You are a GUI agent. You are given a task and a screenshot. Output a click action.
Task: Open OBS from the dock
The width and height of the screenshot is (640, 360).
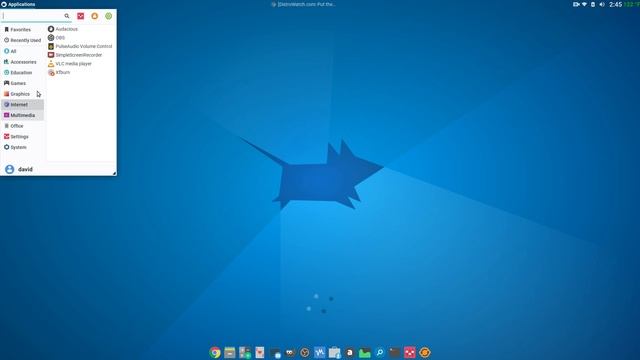(x=304, y=352)
